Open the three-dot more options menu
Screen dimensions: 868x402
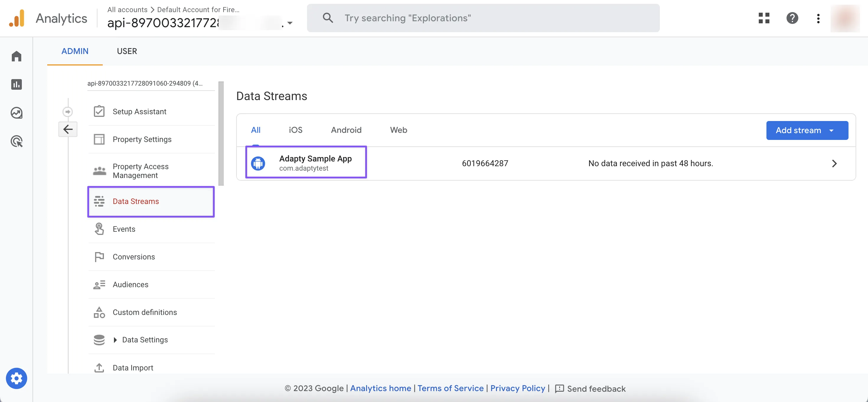pyautogui.click(x=818, y=18)
